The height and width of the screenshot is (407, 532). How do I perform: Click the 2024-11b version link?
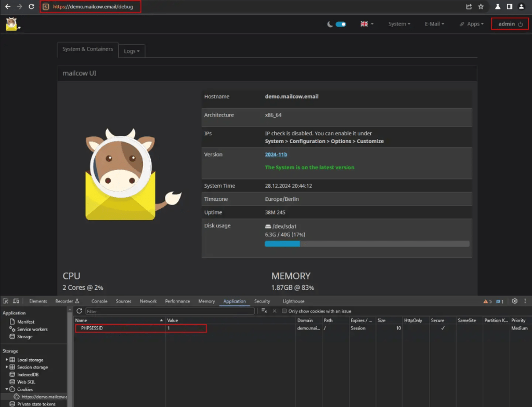click(276, 155)
